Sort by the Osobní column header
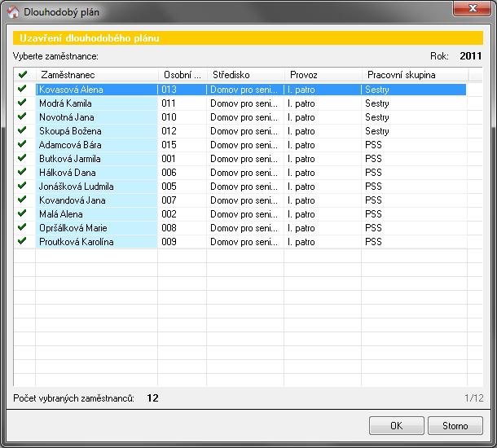This screenshot has height=448, width=497. 183,75
